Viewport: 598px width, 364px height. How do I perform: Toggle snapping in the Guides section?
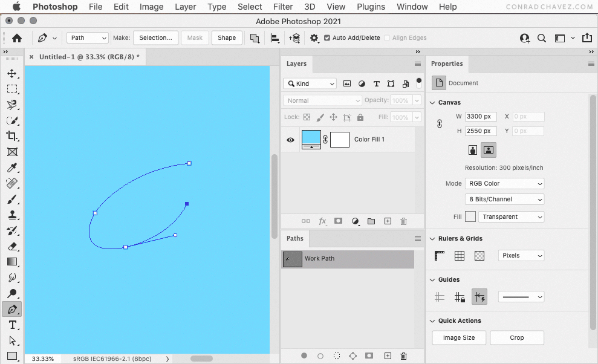tap(479, 297)
